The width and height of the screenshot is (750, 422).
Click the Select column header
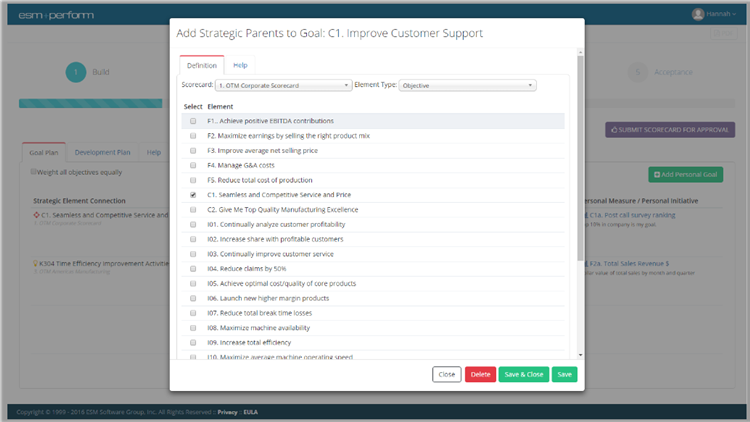[193, 107]
